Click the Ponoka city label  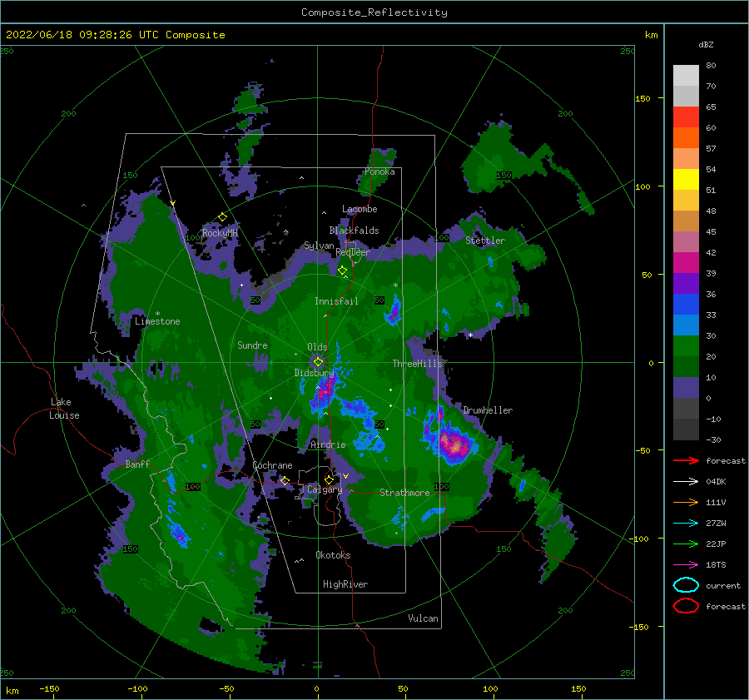coord(379,171)
